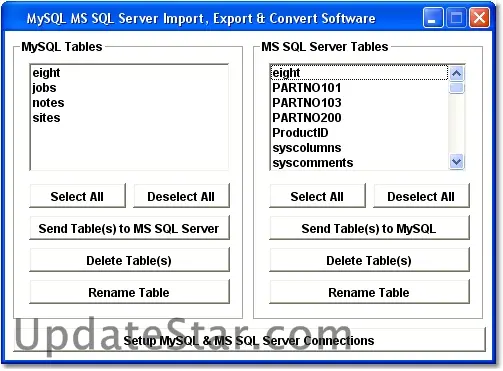Select 'jobs' in MySQL Tables list
Image resolution: width=503 pixels, height=371 pixels.
point(129,88)
